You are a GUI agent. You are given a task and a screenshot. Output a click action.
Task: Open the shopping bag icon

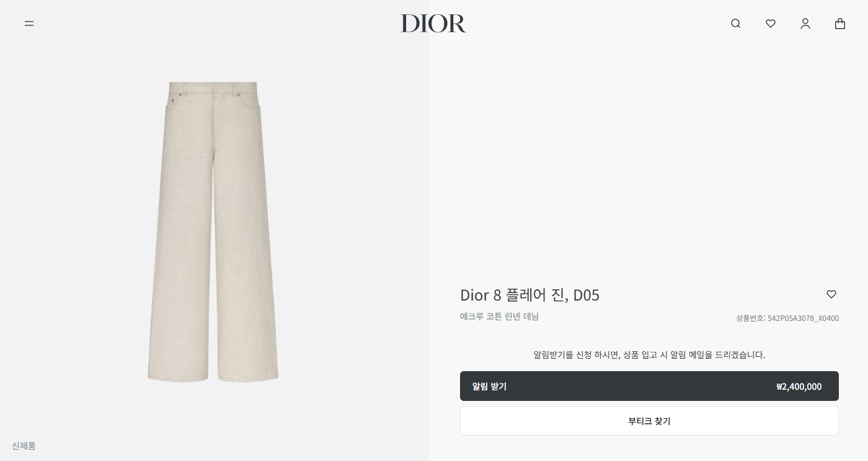tap(839, 24)
